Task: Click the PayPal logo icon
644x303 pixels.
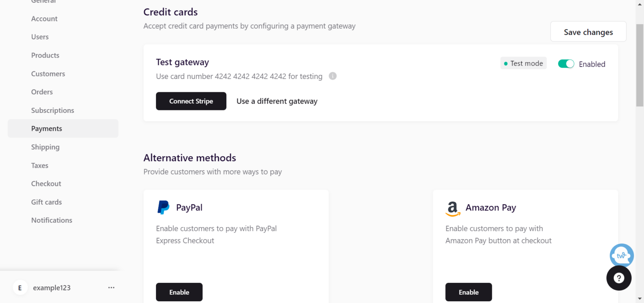Action: click(163, 207)
